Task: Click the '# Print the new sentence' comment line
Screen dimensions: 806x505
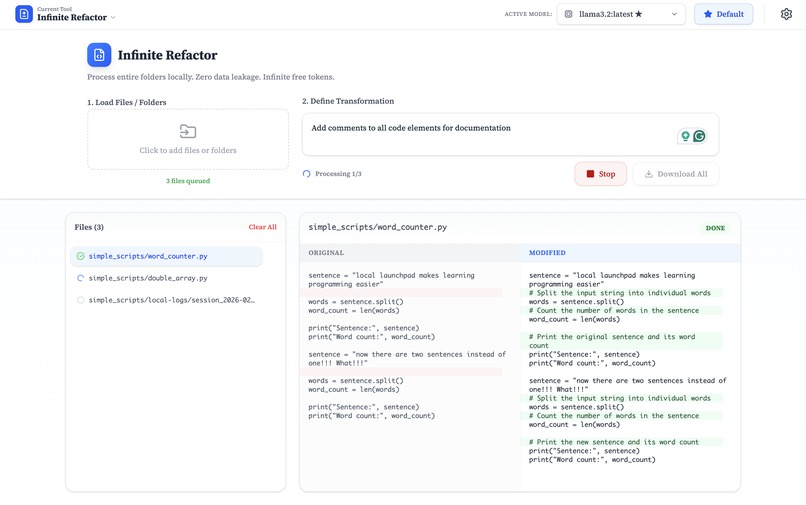Action: coord(614,442)
